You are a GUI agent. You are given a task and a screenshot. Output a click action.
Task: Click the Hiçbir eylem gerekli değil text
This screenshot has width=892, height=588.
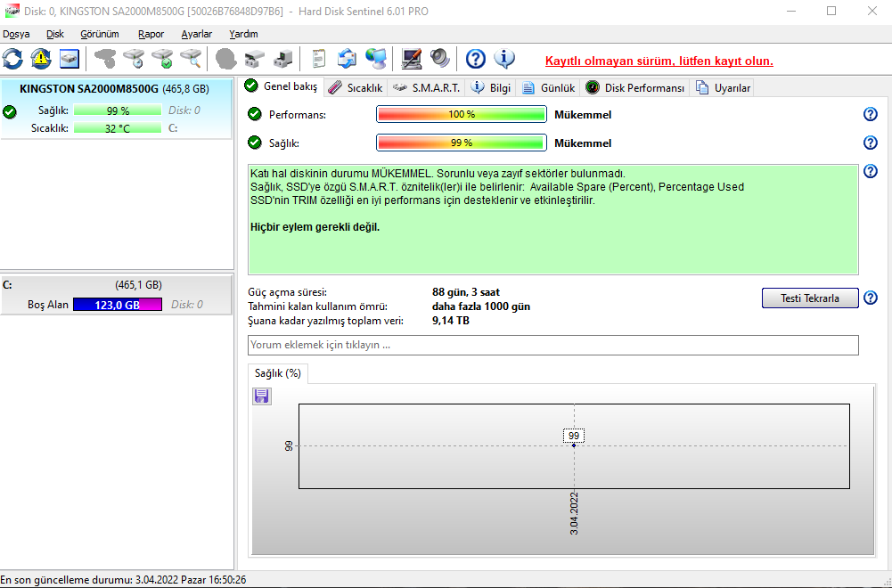tap(315, 227)
